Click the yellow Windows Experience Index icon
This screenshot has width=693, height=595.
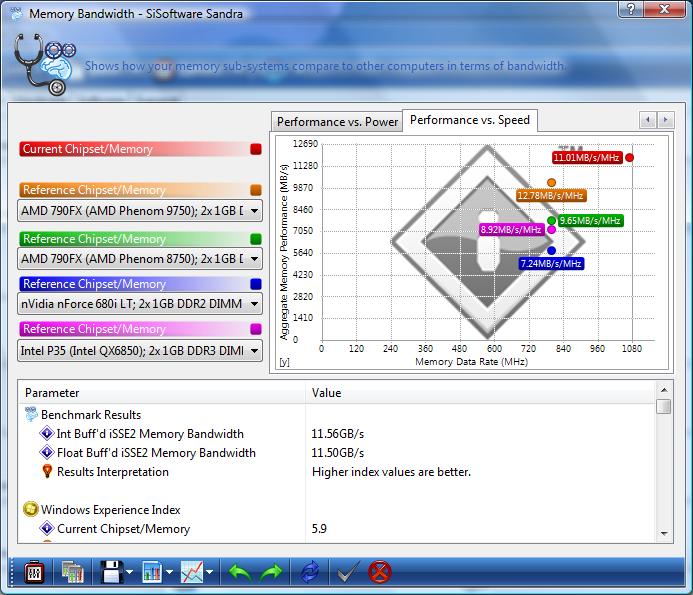point(30,509)
